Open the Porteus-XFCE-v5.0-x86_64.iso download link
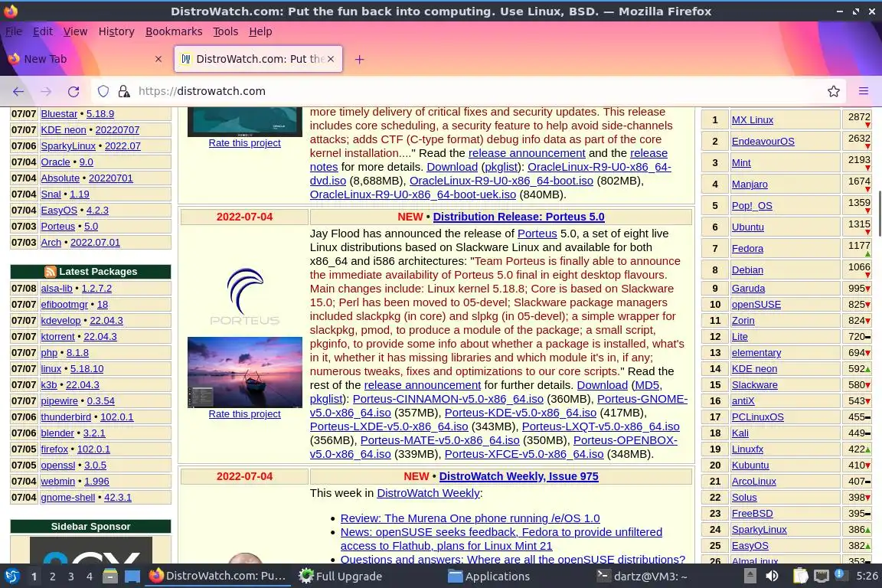This screenshot has height=588, width=882. coord(524,454)
